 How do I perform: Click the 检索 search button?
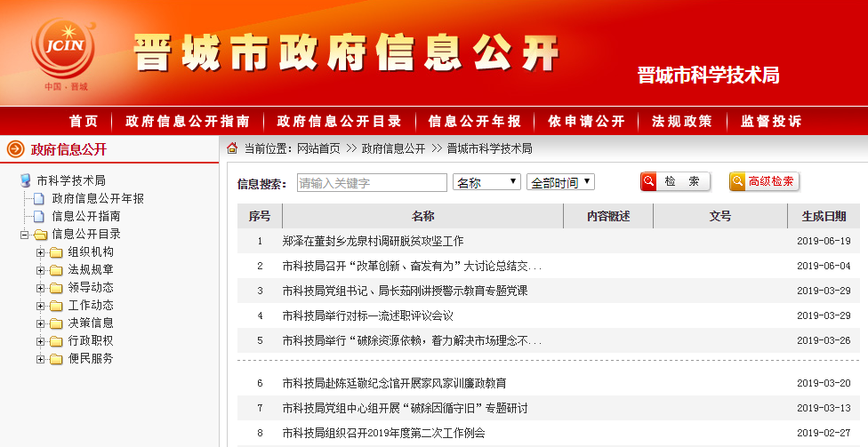click(675, 181)
